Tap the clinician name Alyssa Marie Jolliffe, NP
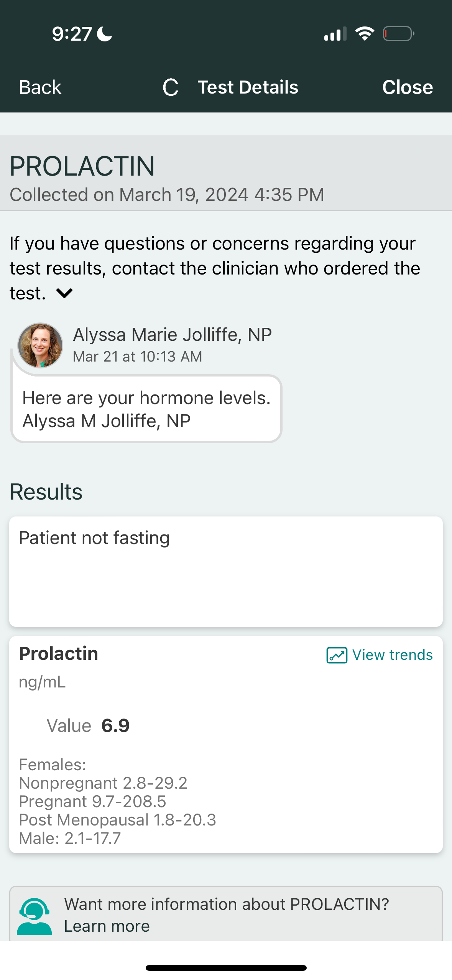Image resolution: width=452 pixels, height=980 pixels. click(x=172, y=334)
